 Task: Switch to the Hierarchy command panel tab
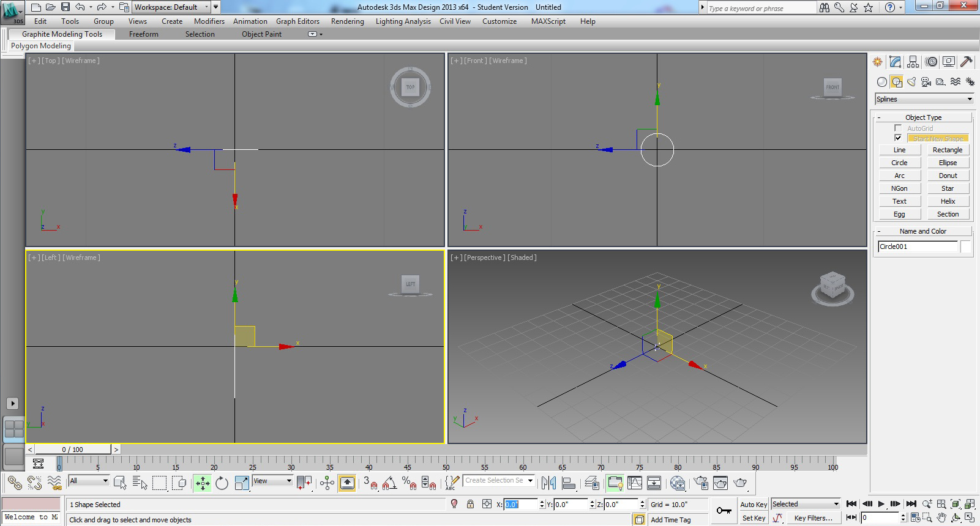coord(913,62)
